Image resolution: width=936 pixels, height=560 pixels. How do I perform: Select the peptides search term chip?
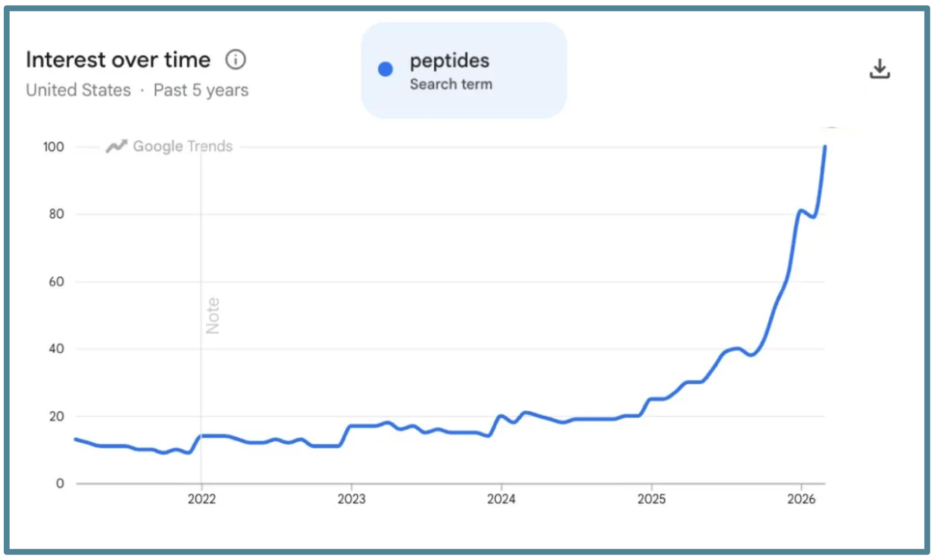pos(464,71)
